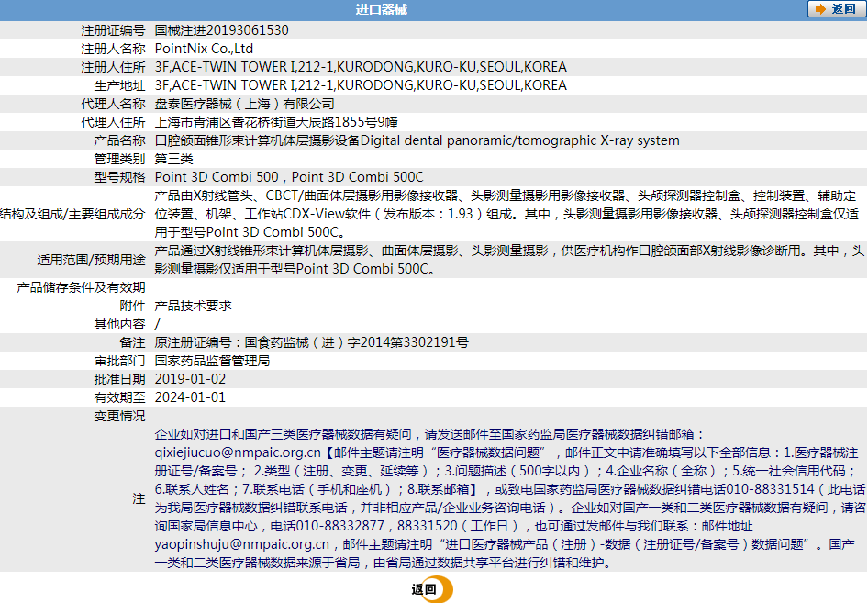
Task: Select attachment value 产品技术要求
Action: tap(194, 306)
